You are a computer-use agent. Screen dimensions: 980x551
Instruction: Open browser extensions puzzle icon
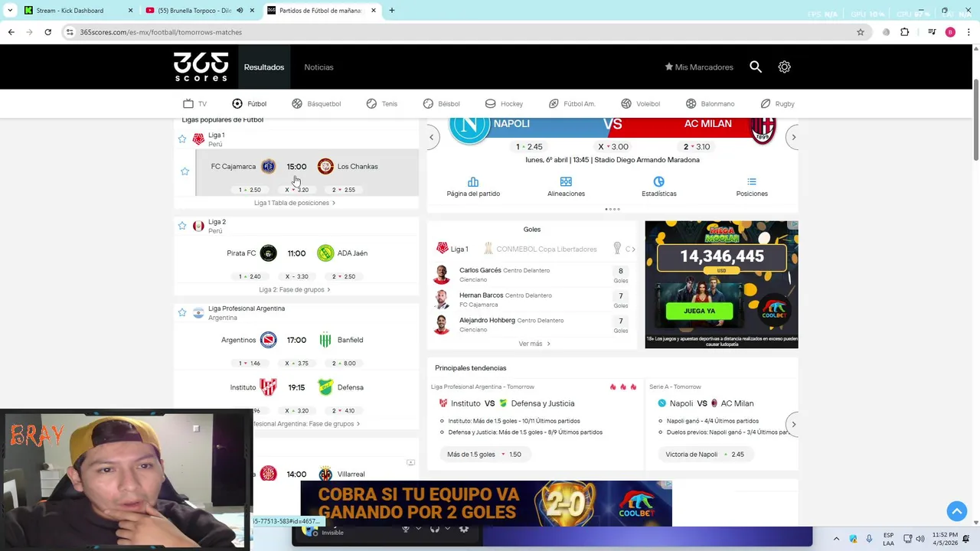[904, 32]
